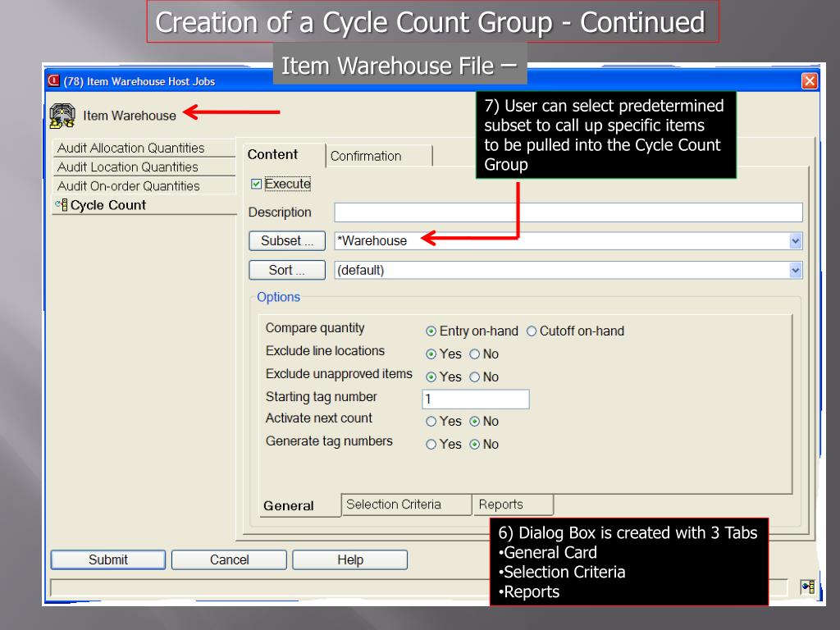This screenshot has height=630, width=840.
Task: Select Audit Allocation Quantities job
Action: click(144, 148)
